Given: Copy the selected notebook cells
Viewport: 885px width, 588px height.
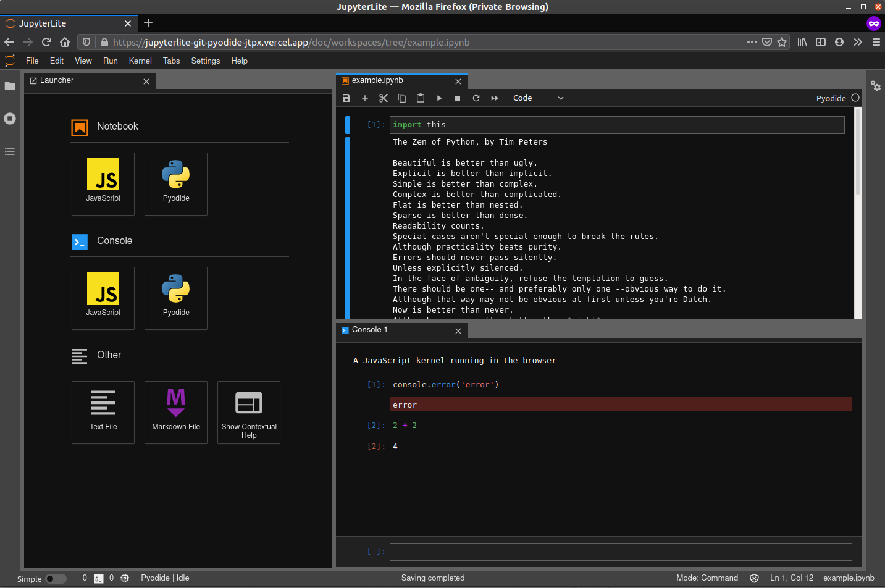Looking at the screenshot, I should coord(401,98).
